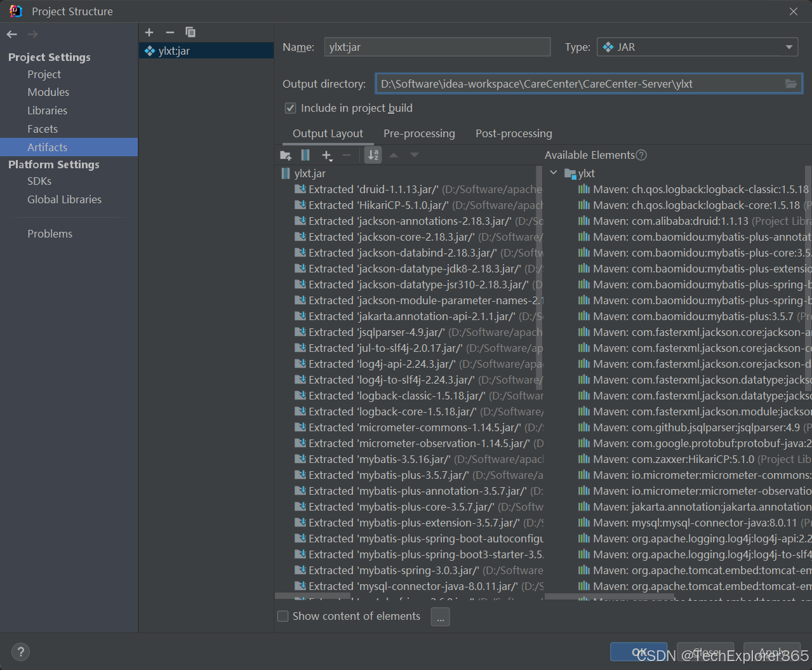812x670 pixels.
Task: Remove the selected layout element
Action: point(347,155)
